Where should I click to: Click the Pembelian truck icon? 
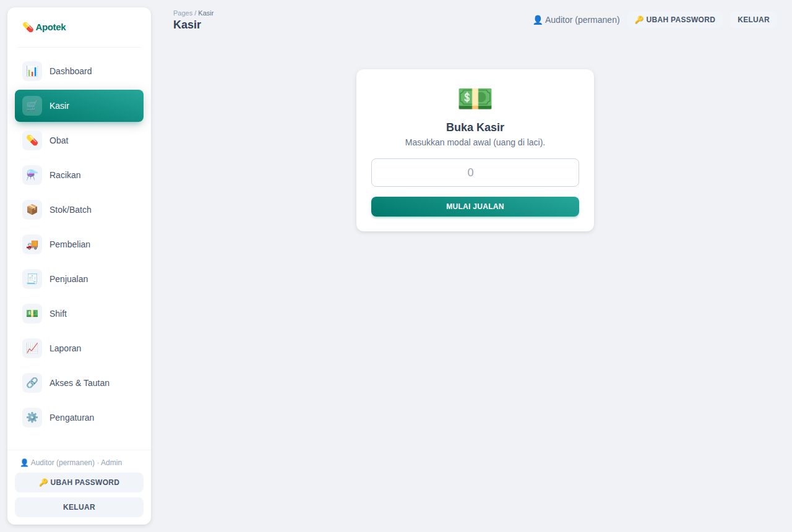tap(32, 244)
